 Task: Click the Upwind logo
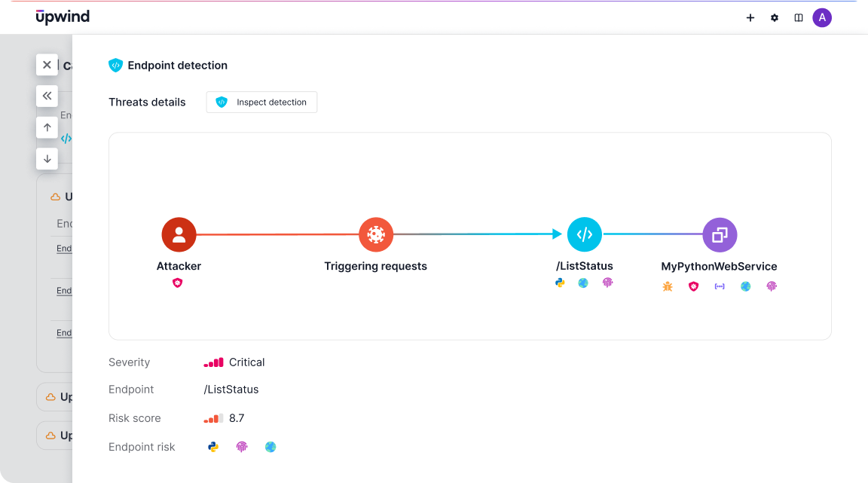click(63, 17)
